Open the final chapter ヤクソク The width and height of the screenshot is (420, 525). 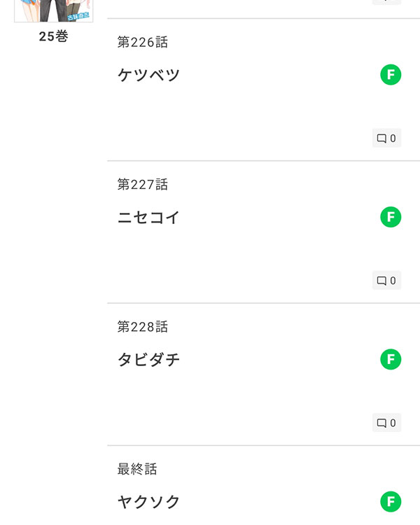(x=148, y=502)
